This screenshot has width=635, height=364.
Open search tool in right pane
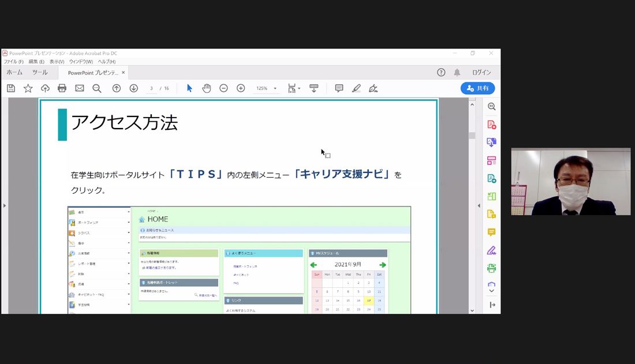(492, 107)
